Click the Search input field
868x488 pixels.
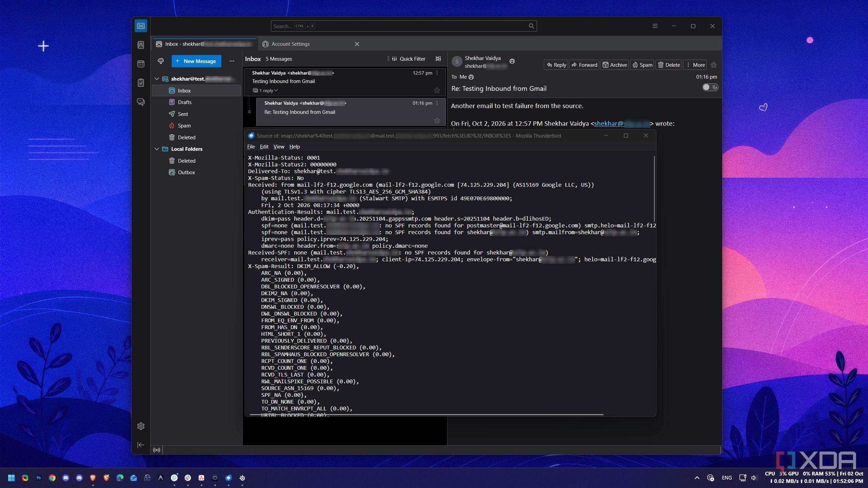[x=403, y=26]
